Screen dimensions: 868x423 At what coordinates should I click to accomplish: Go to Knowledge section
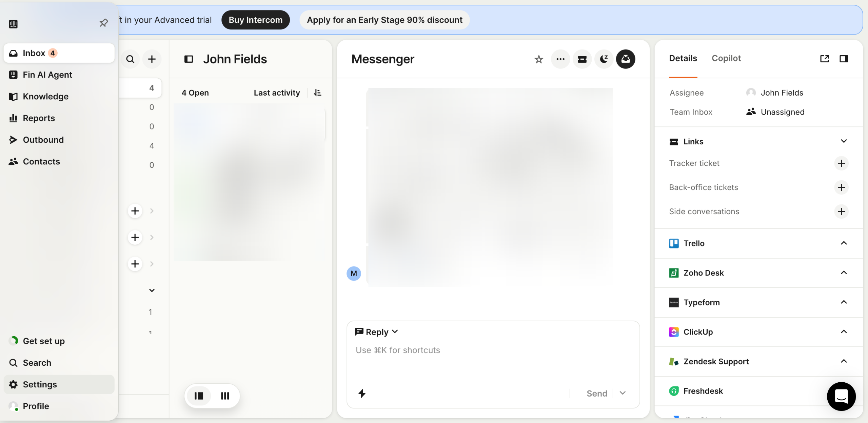pyautogui.click(x=59, y=96)
